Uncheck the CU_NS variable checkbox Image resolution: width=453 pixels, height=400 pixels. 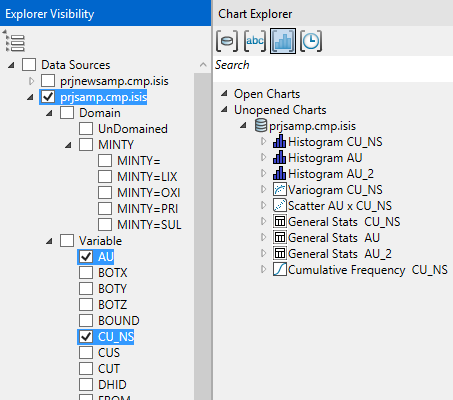86,337
